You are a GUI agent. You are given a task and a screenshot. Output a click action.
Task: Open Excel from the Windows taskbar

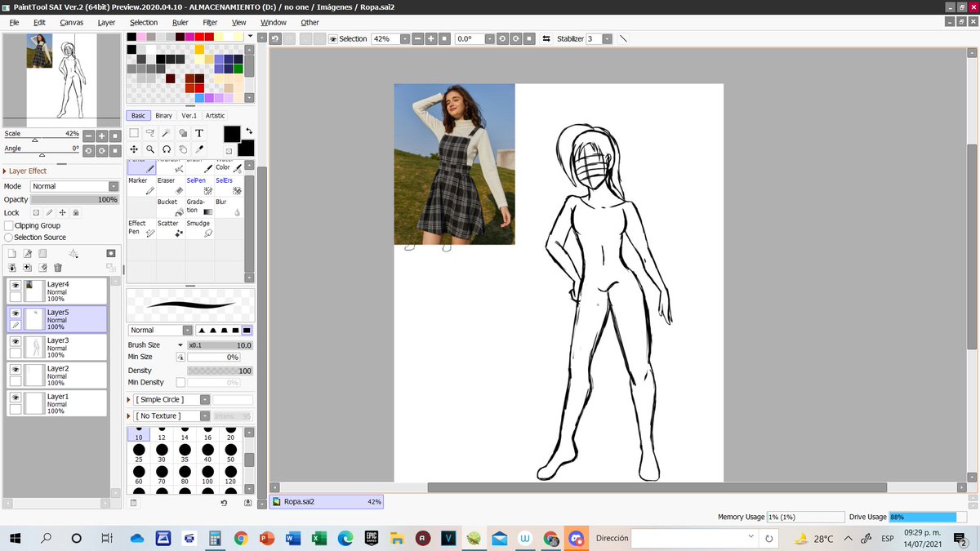tap(318, 539)
